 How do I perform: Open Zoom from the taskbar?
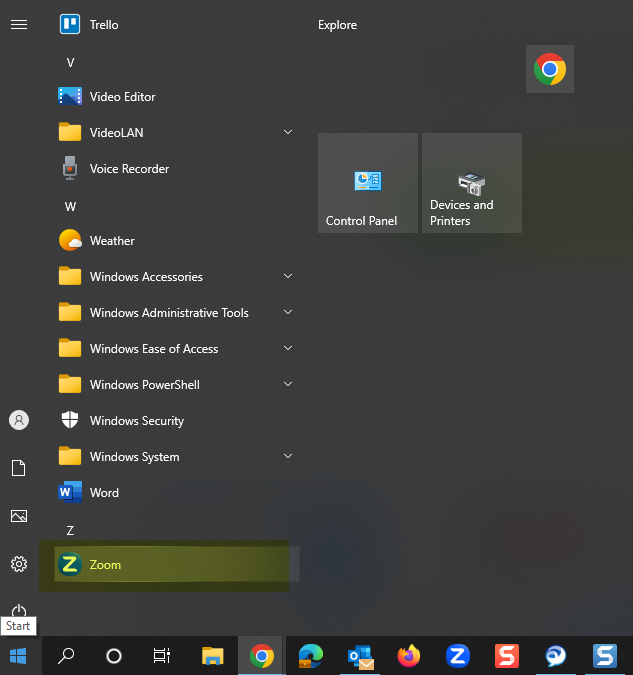point(457,656)
